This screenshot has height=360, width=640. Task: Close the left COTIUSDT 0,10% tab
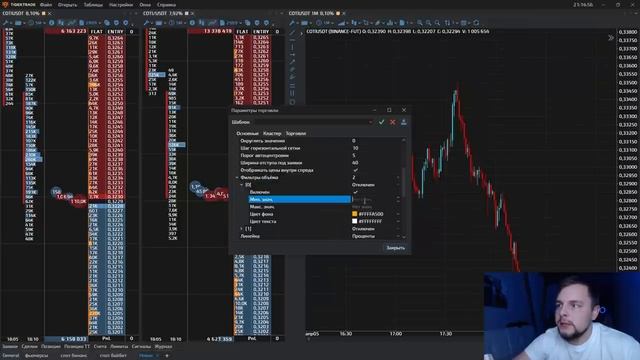click(50, 13)
